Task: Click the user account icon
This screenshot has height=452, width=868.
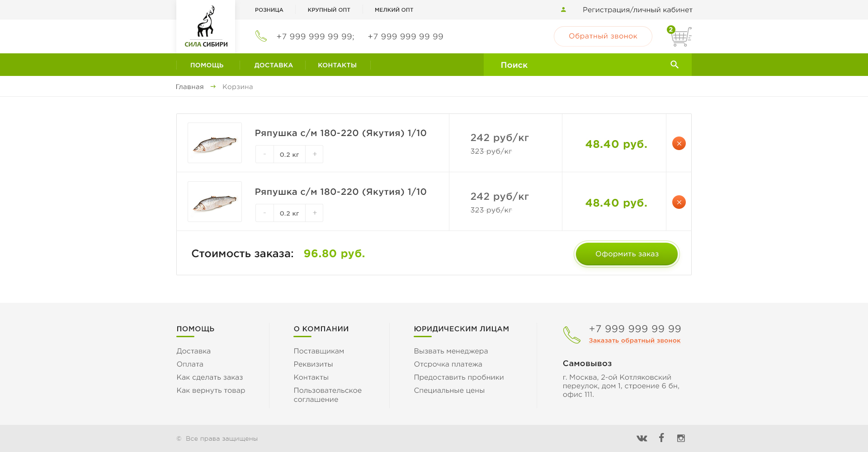Action: tap(563, 9)
